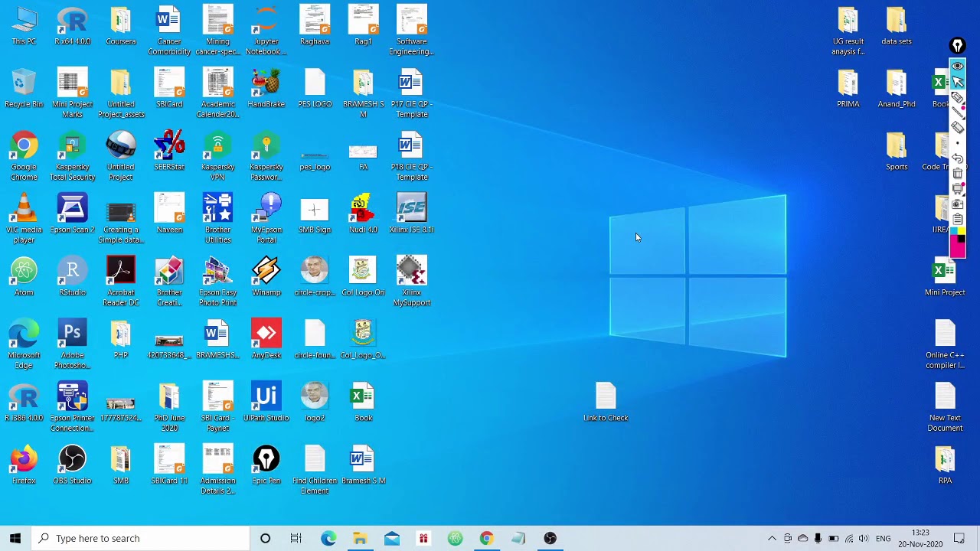Screen dimensions: 980x551
Task: Select the Sports folder on desktop
Action: [x=897, y=152]
